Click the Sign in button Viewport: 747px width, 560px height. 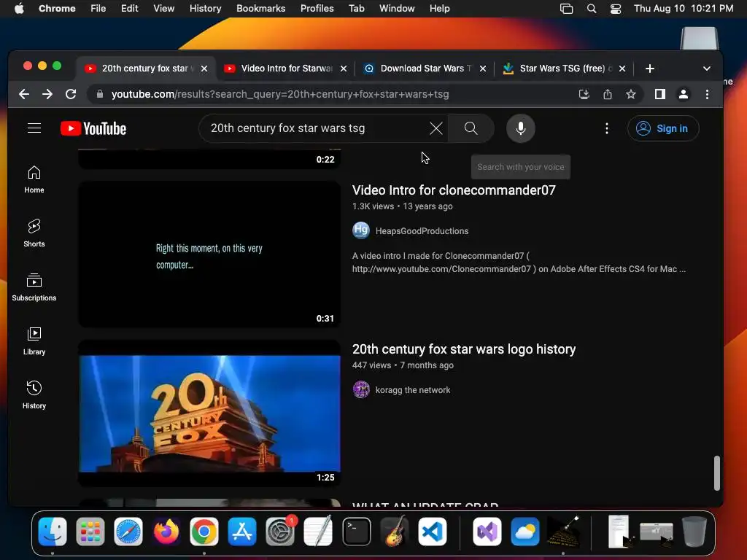[663, 128]
